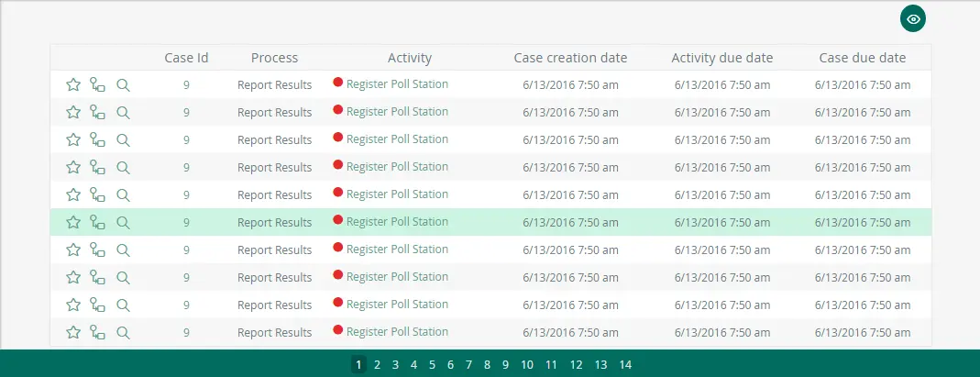Go to page 2 in the pagination bar

point(377,364)
